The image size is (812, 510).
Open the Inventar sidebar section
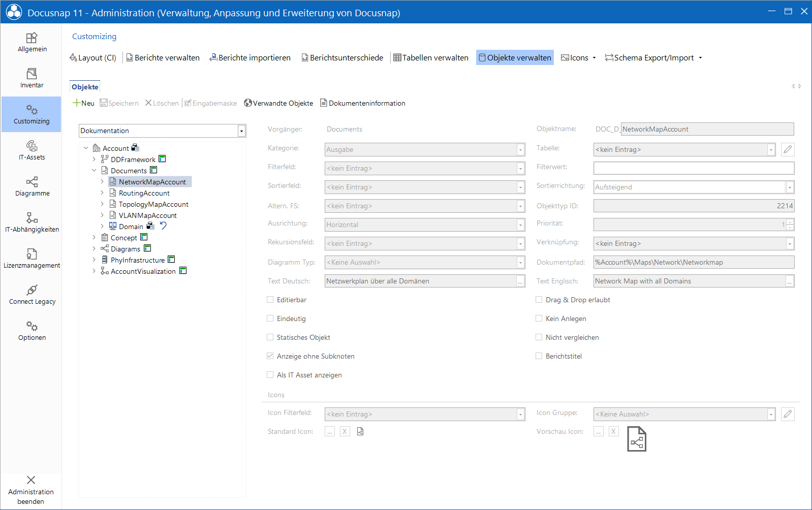point(32,78)
